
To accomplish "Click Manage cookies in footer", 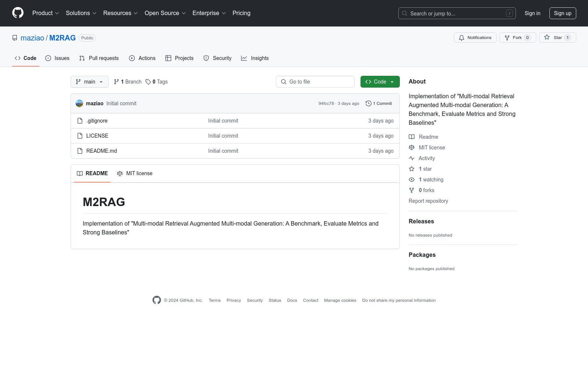I will (340, 300).
